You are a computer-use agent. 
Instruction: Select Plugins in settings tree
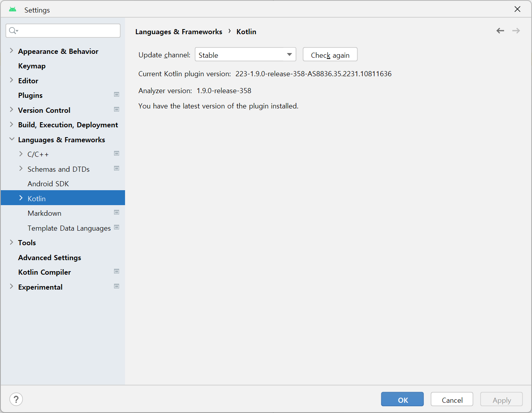tap(30, 95)
